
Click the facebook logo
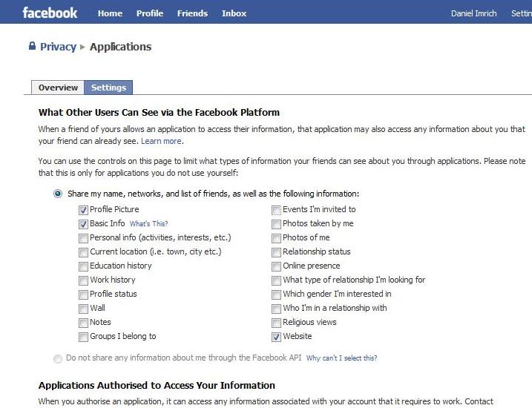click(x=50, y=13)
